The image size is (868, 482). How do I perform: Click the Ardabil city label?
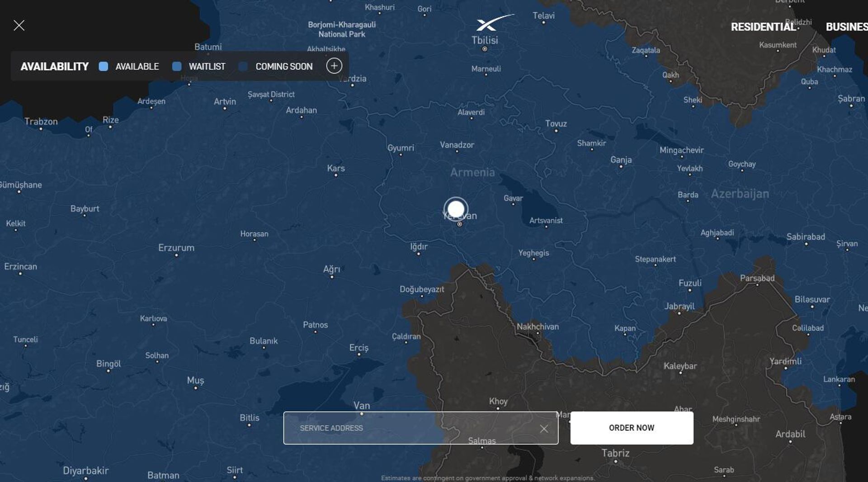tap(790, 434)
